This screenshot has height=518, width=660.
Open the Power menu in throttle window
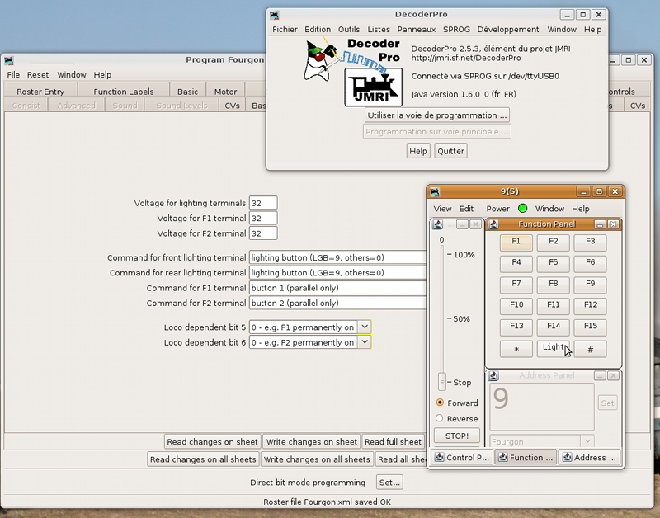(x=498, y=208)
